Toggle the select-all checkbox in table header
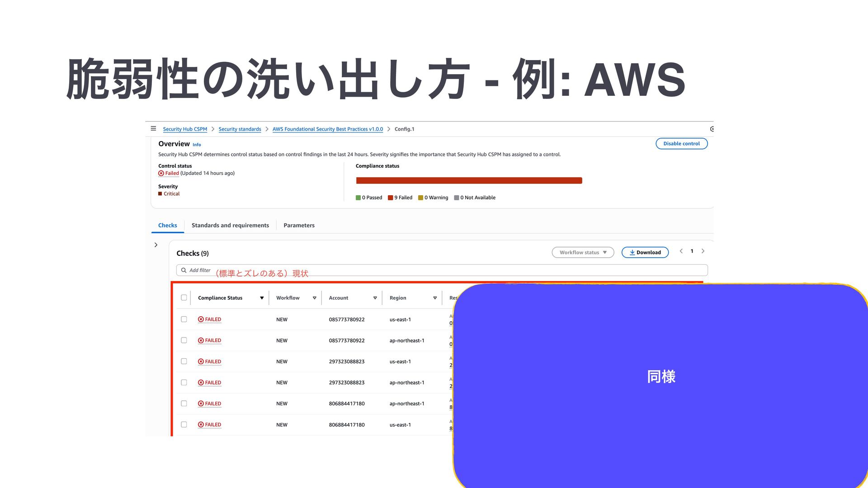Screen dimensions: 868x488 pyautogui.click(x=184, y=298)
